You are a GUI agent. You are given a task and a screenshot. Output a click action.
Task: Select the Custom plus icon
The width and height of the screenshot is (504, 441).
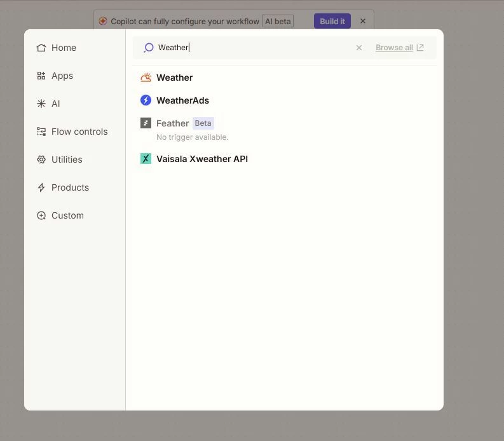41,215
